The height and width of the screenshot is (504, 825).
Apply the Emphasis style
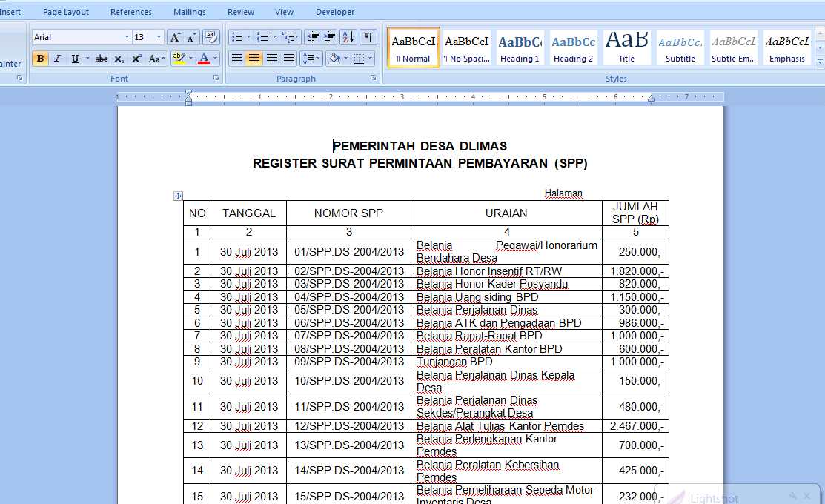[x=787, y=47]
